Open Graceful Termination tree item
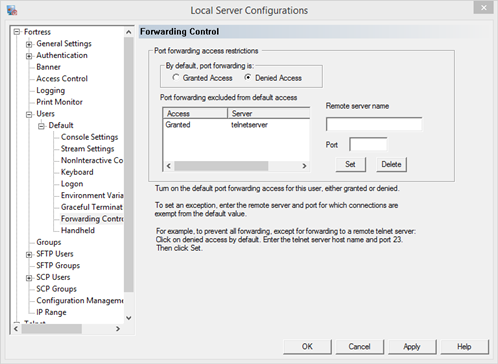Screen dimensions: 498x364 [x=92, y=207]
